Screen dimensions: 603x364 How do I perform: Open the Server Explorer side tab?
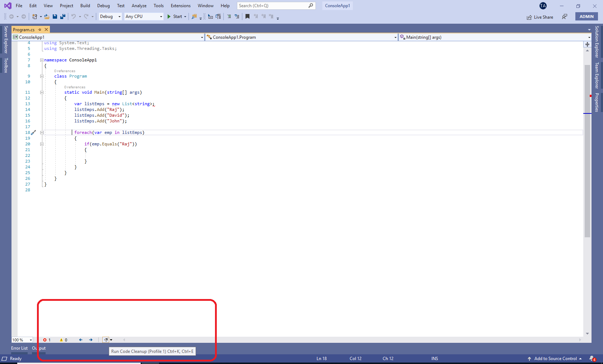coord(6,39)
